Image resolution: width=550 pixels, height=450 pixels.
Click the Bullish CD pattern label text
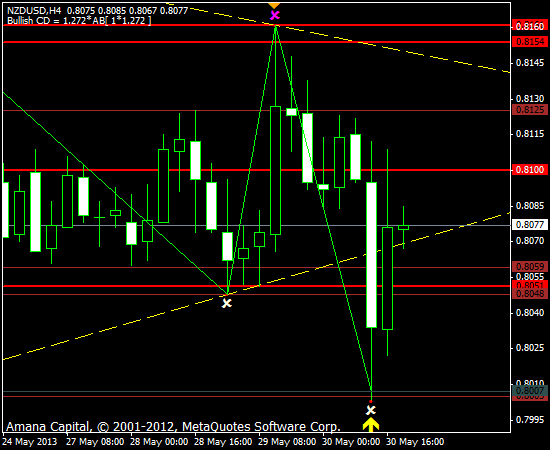[79, 21]
